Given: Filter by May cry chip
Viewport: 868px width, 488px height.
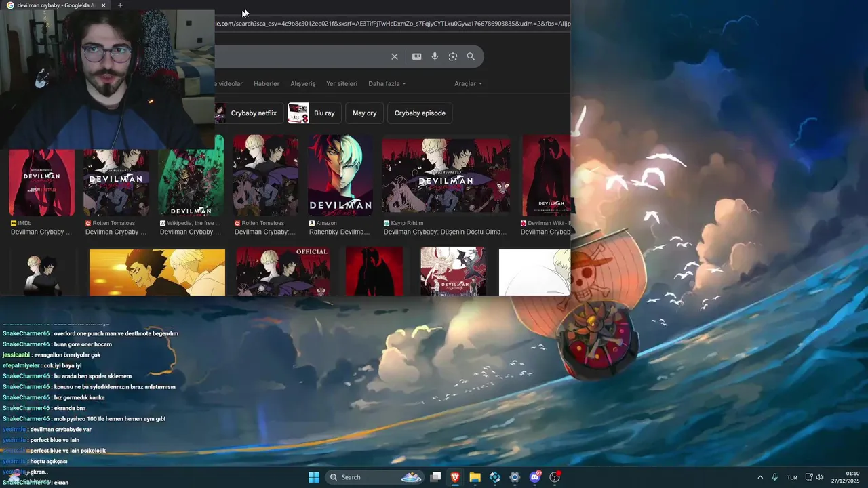Looking at the screenshot, I should tap(364, 113).
